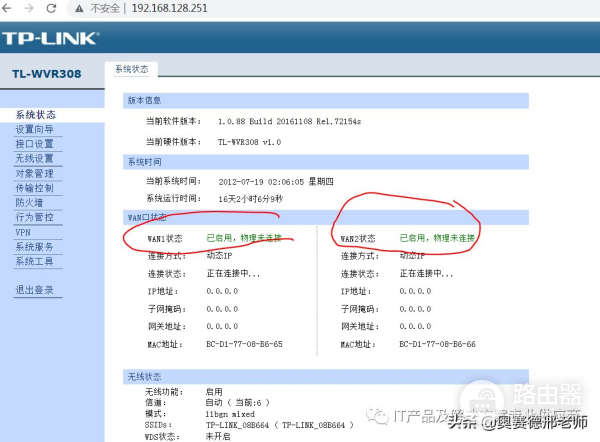Reload the router page

tap(51, 8)
